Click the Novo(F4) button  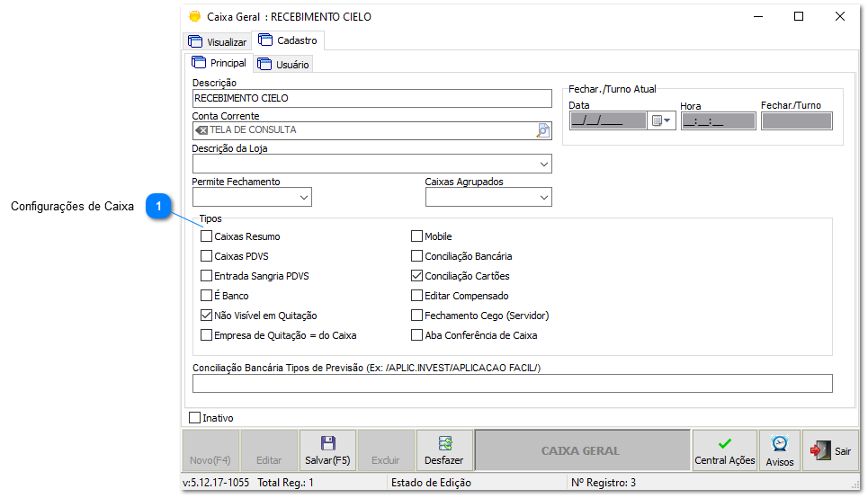pyautogui.click(x=210, y=450)
